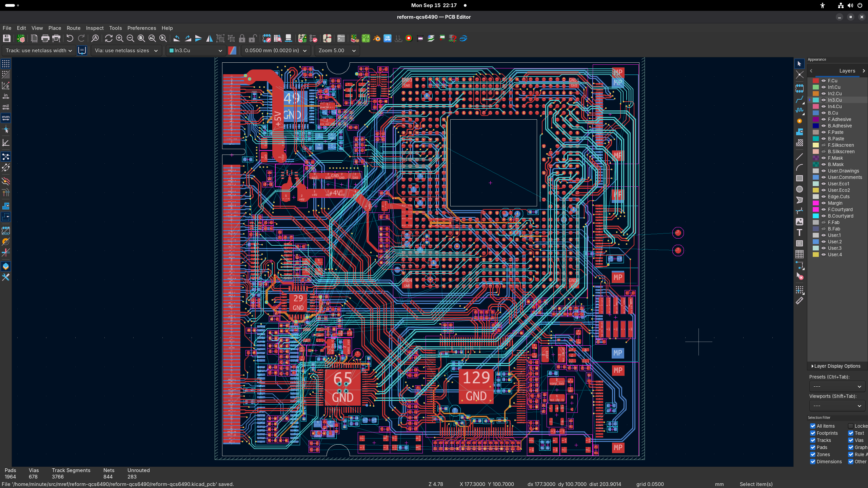Open the active layer In3.Cu dropdown
This screenshot has height=488, width=868.
[x=196, y=50]
